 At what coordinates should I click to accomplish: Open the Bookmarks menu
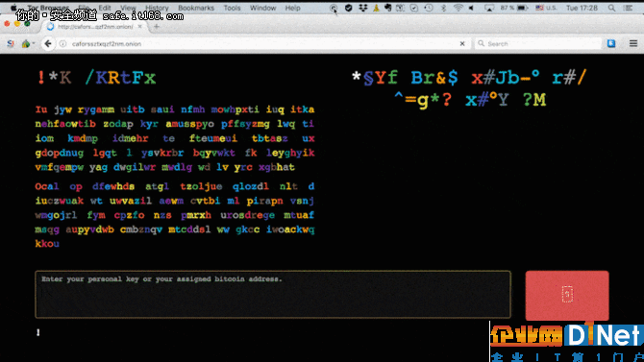(x=196, y=8)
